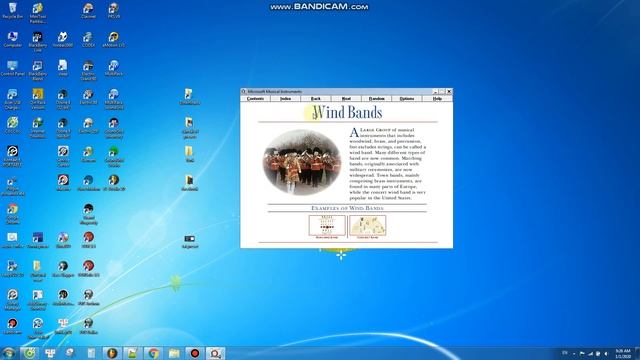
Task: Click the Wind Bands title heading
Action: 347,113
